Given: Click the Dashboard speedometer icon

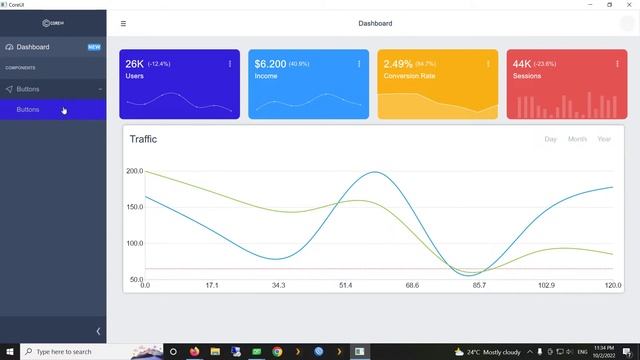Looking at the screenshot, I should coord(9,47).
